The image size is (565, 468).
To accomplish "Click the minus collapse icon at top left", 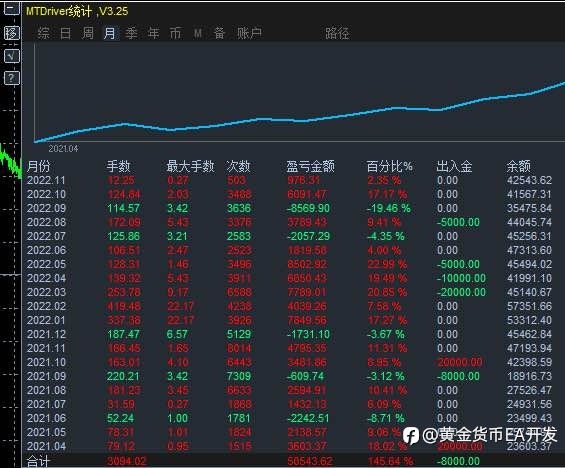I will pos(11,8).
